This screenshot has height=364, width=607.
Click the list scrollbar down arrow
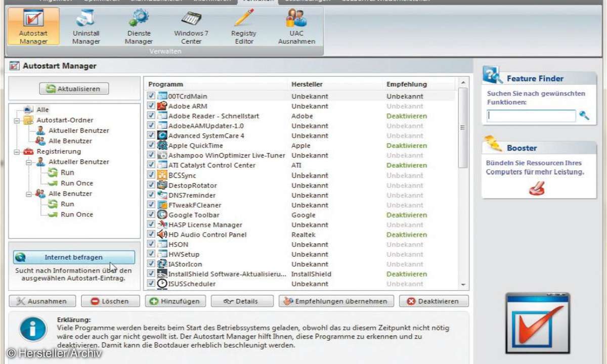463,285
